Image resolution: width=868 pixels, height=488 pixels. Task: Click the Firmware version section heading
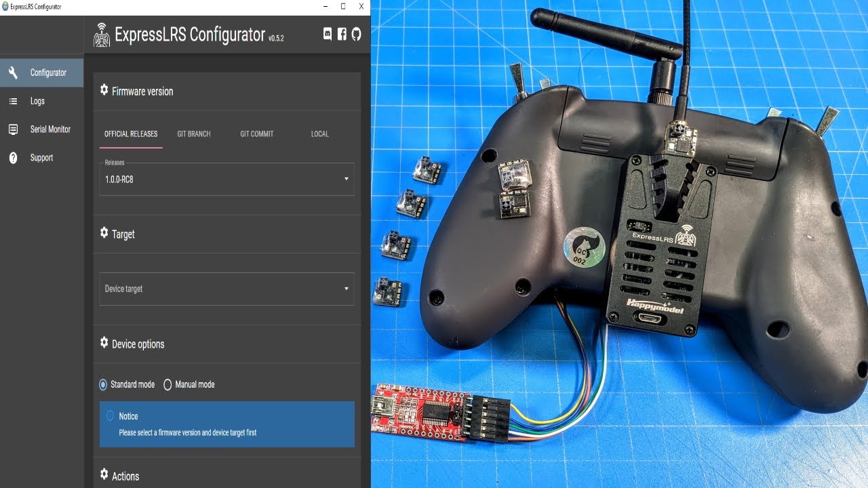[142, 91]
